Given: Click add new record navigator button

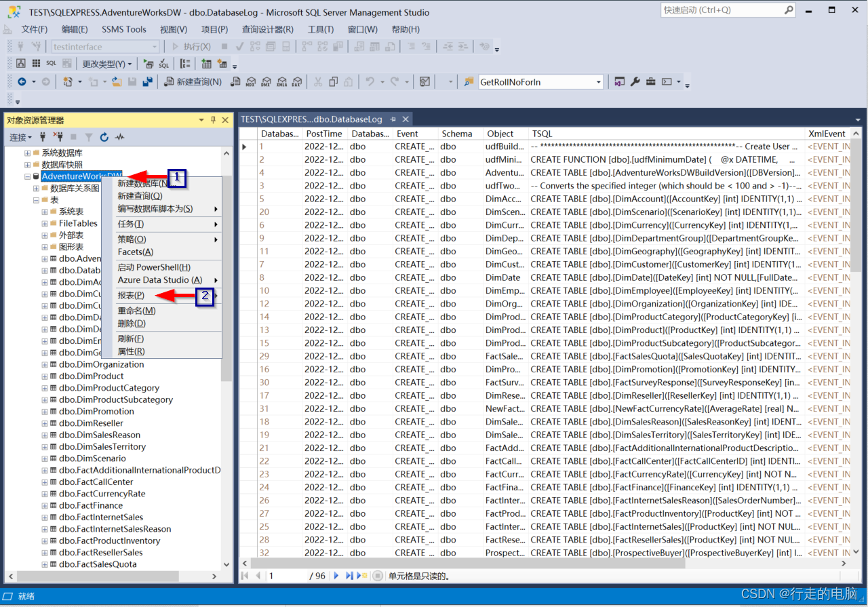Looking at the screenshot, I should 363,576.
